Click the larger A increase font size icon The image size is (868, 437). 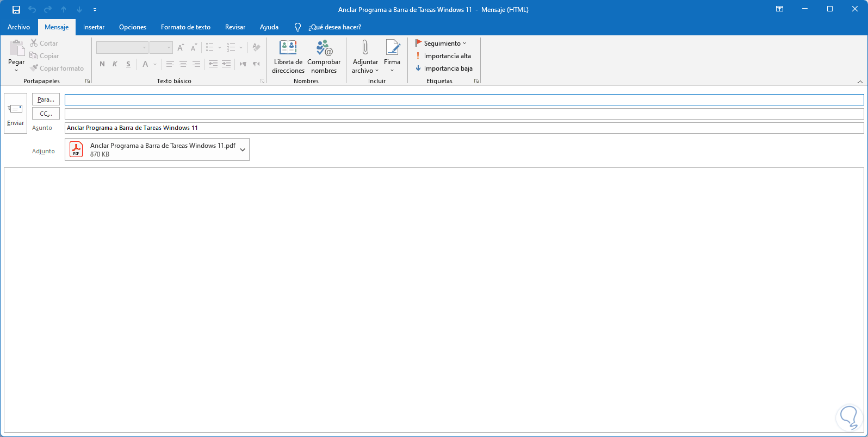click(x=181, y=48)
